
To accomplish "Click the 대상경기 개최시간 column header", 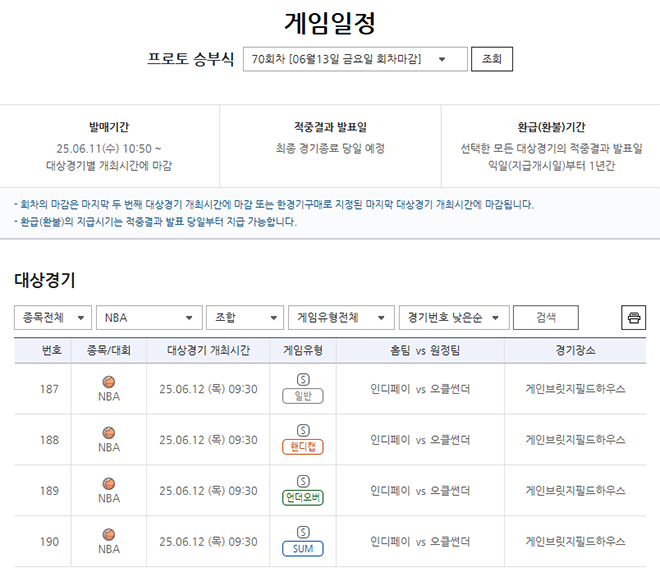I will coord(207,351).
